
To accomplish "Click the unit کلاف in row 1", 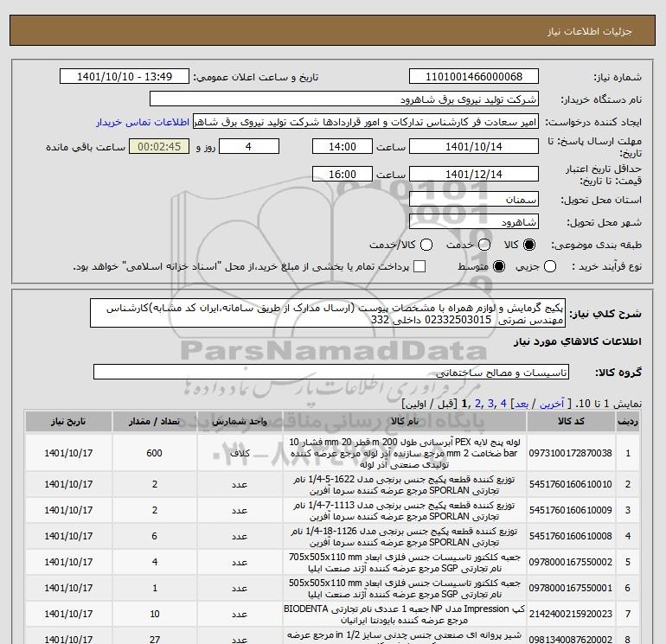I will [240, 453].
